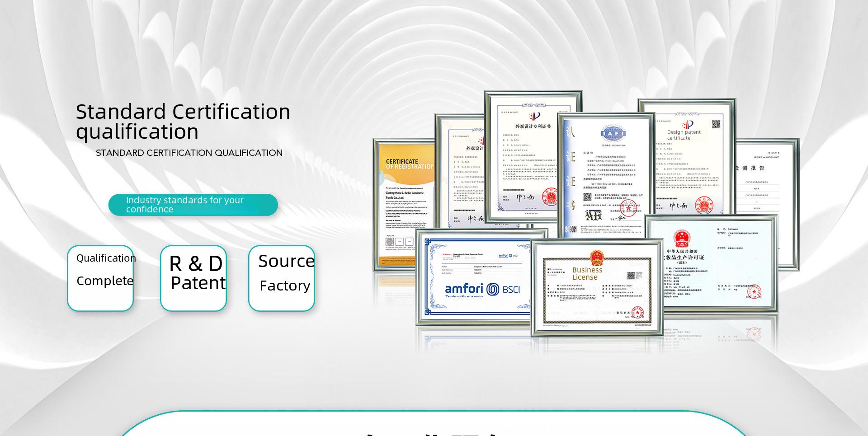Click the amfori BSCI logo
The height and width of the screenshot is (436, 868).
point(482,289)
